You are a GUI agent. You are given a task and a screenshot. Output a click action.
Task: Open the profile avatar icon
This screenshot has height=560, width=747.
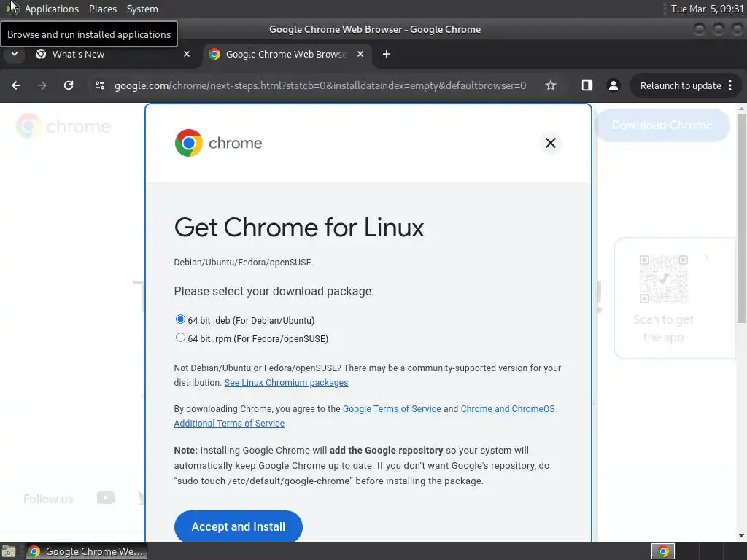click(x=613, y=86)
